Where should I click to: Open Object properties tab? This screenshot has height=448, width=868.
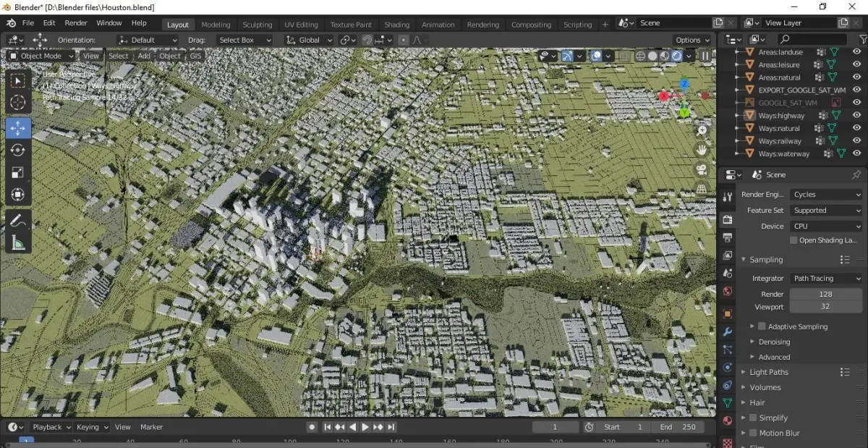tap(727, 313)
